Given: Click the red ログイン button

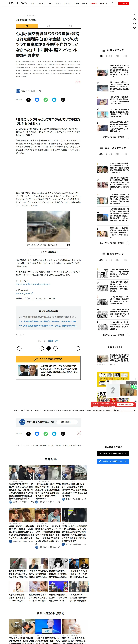Looking at the screenshot, I should 124,4.
